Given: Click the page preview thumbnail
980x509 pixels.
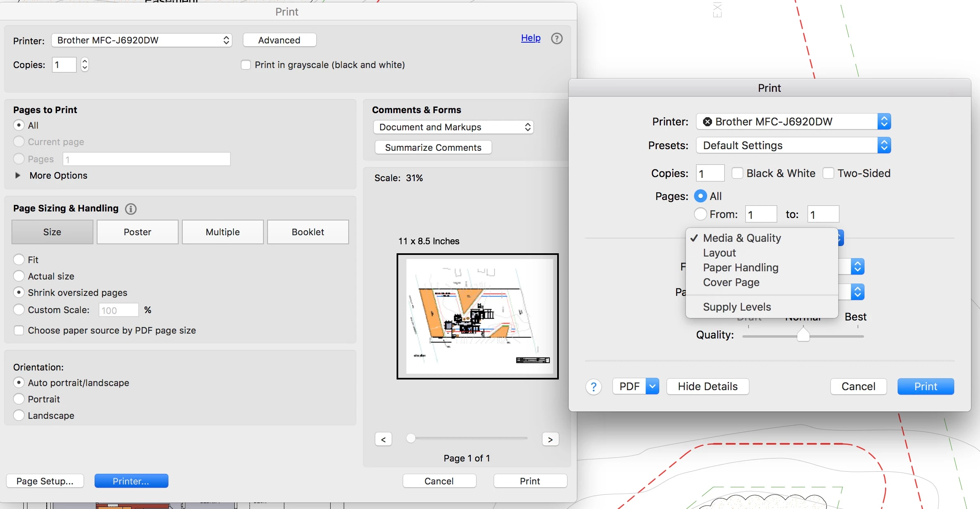Looking at the screenshot, I should click(477, 316).
